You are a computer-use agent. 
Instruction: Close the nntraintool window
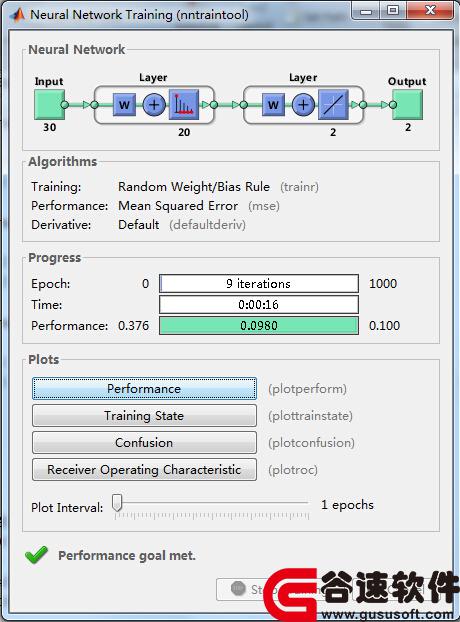coord(430,10)
